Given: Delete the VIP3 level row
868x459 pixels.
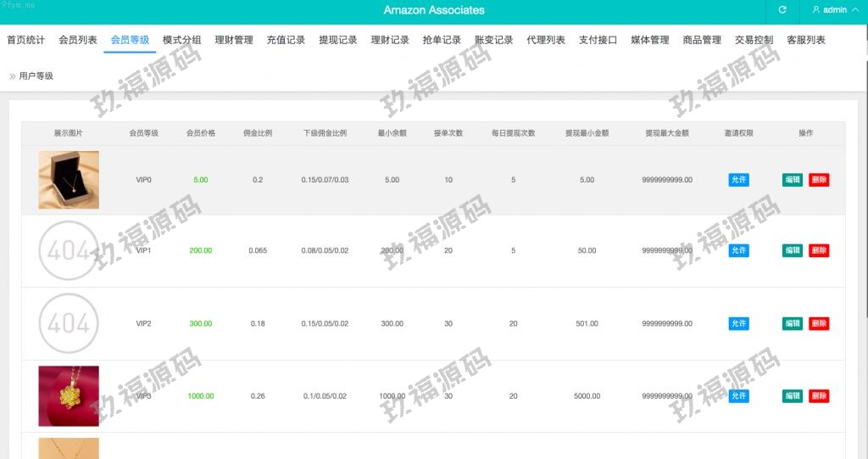Looking at the screenshot, I should tap(819, 396).
